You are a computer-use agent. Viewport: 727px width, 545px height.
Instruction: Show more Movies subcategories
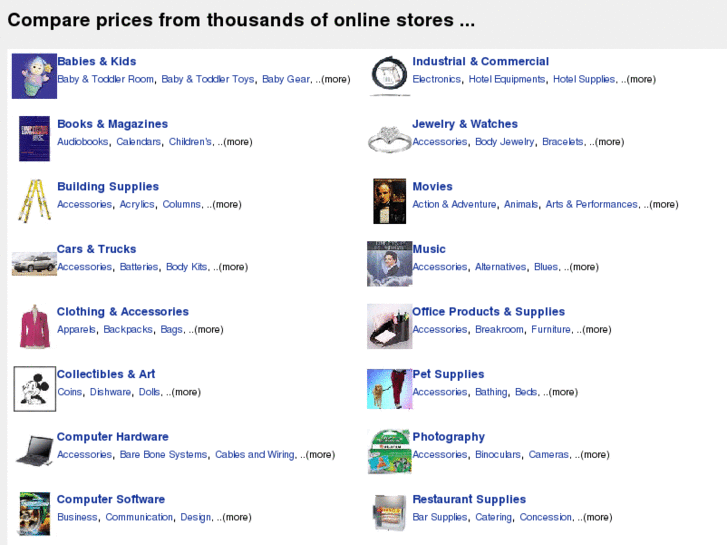tap(662, 205)
